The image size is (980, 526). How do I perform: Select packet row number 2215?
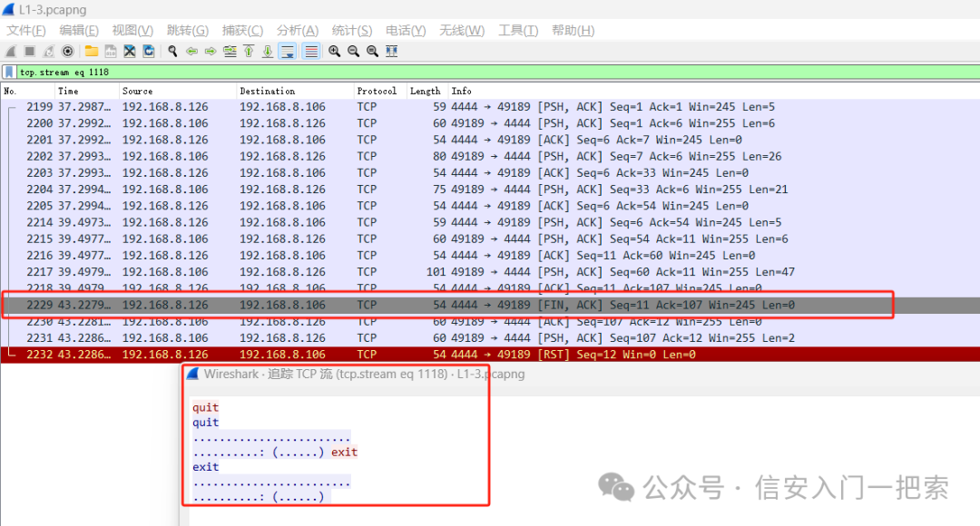tap(490, 239)
